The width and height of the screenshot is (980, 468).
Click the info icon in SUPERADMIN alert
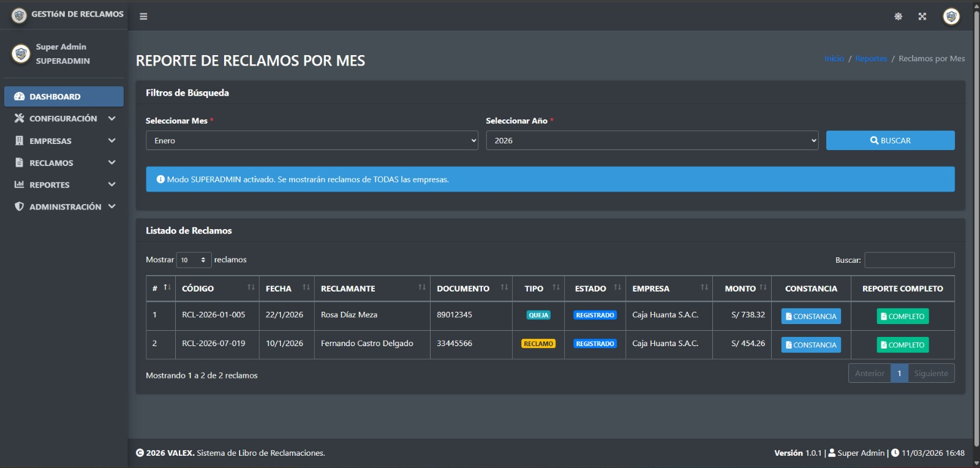[160, 179]
